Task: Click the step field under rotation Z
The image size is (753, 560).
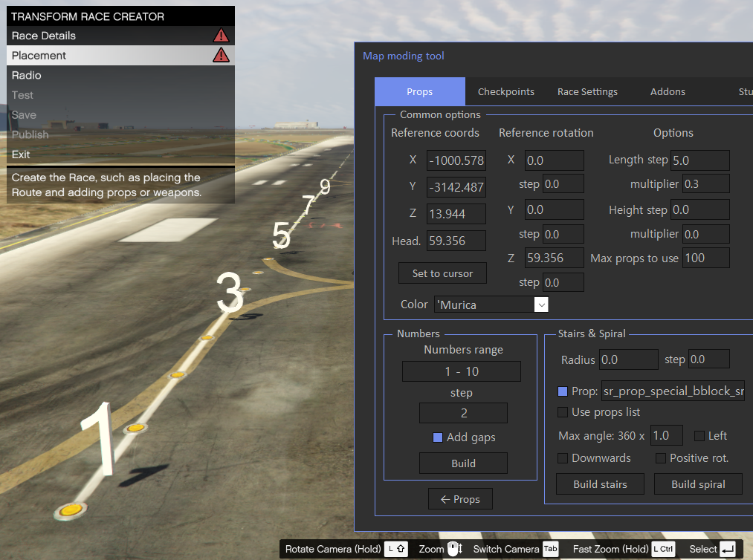Action: point(563,283)
